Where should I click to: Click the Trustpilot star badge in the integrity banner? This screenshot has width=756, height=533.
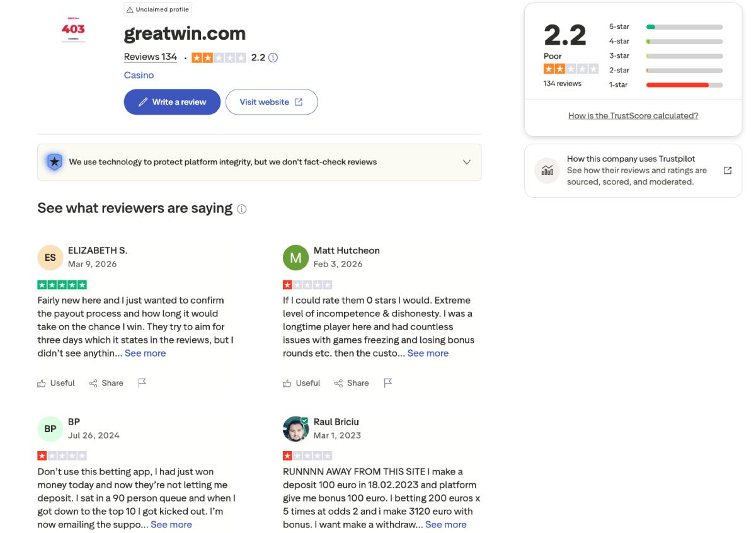tap(54, 162)
